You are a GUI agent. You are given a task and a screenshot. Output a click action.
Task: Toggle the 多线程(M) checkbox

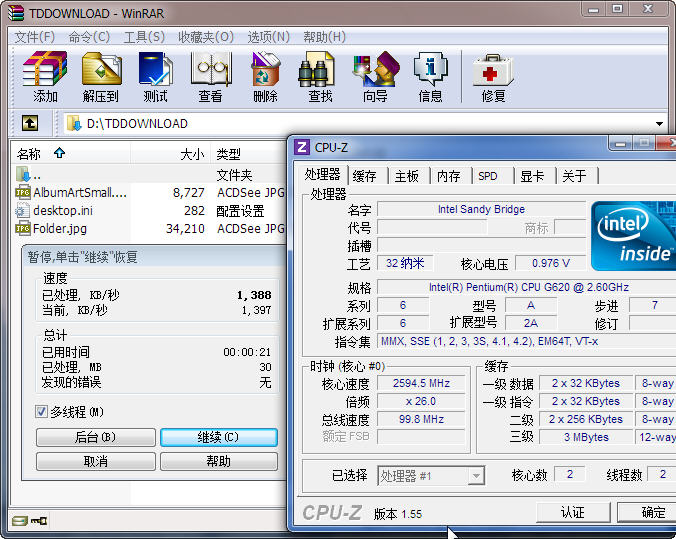pyautogui.click(x=41, y=411)
